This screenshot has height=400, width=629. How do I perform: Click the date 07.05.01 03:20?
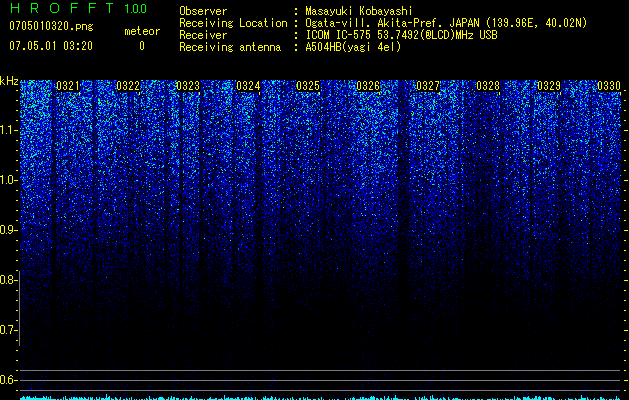click(51, 46)
